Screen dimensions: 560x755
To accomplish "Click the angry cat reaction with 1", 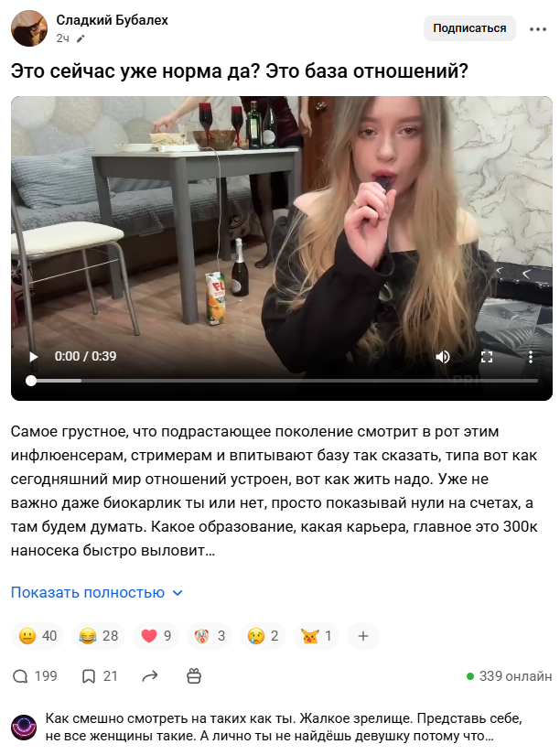I will (x=317, y=636).
